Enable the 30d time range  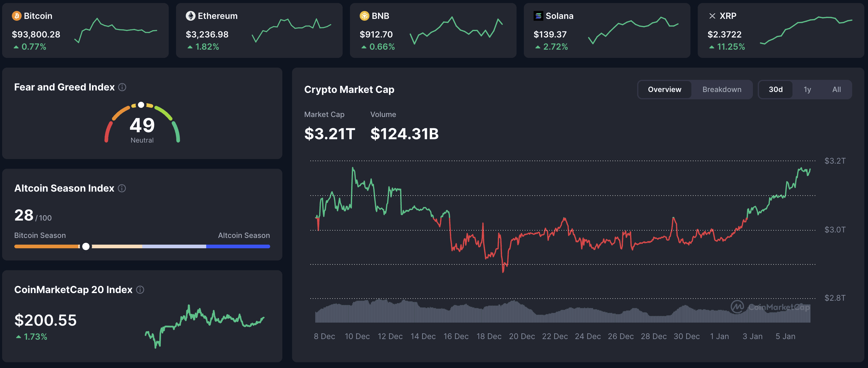[776, 89]
